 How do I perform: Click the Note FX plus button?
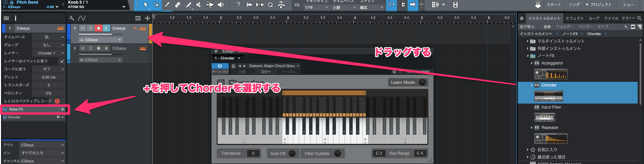63,109
